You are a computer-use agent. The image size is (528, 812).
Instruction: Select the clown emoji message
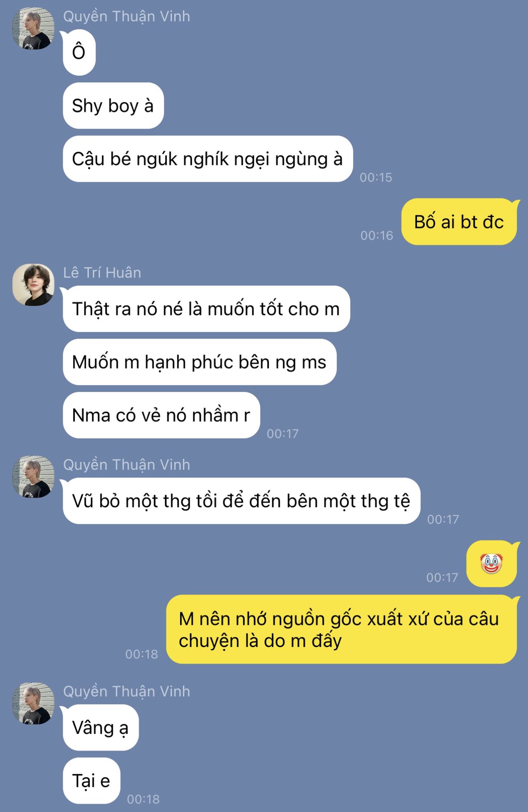point(492,563)
